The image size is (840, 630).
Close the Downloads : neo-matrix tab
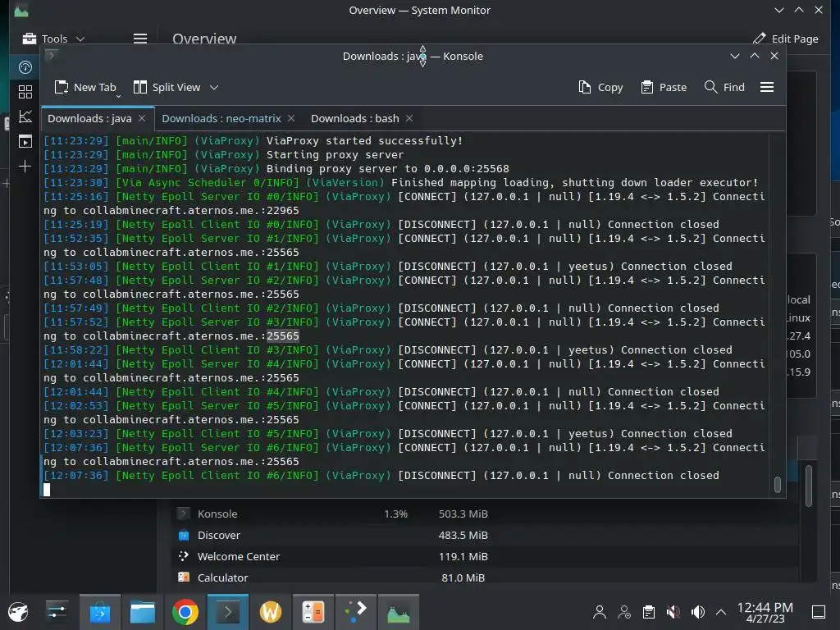(291, 118)
